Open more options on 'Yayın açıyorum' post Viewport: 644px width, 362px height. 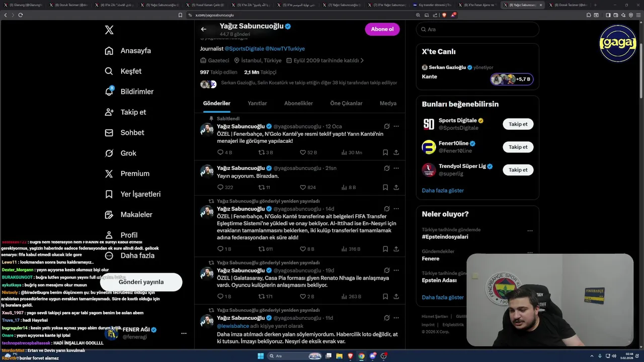pyautogui.click(x=396, y=168)
